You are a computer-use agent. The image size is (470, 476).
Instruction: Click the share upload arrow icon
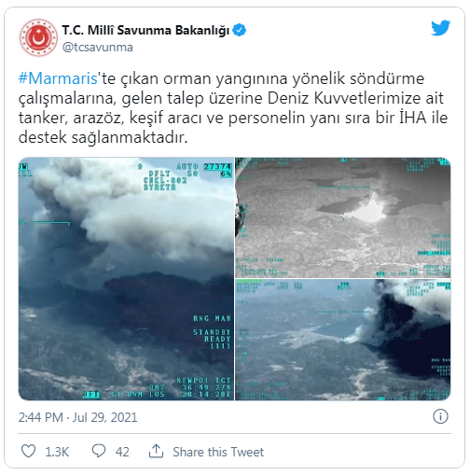tap(156, 451)
